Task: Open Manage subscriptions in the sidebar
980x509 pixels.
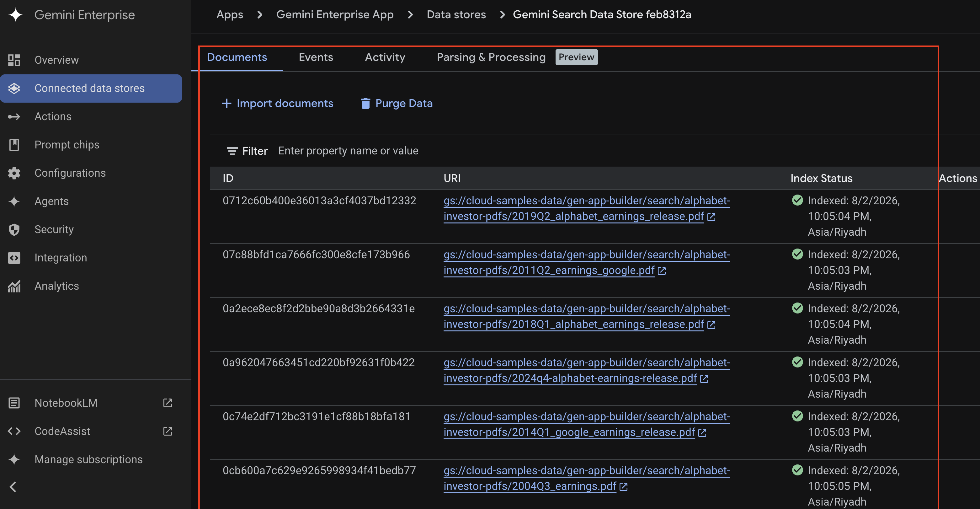Action: pyautogui.click(x=91, y=459)
